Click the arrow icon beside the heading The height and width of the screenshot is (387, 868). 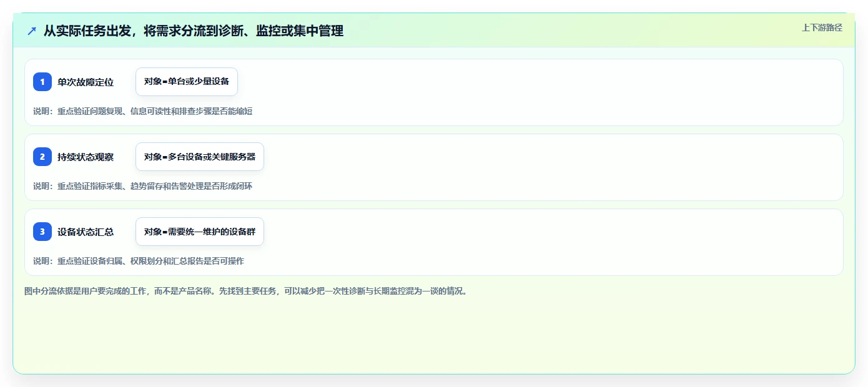point(32,31)
